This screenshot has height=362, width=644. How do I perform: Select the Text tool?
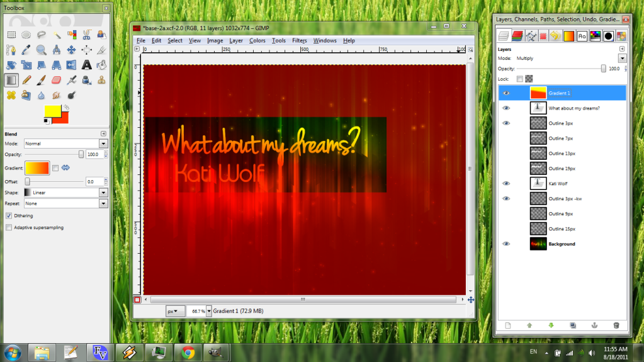click(x=86, y=65)
